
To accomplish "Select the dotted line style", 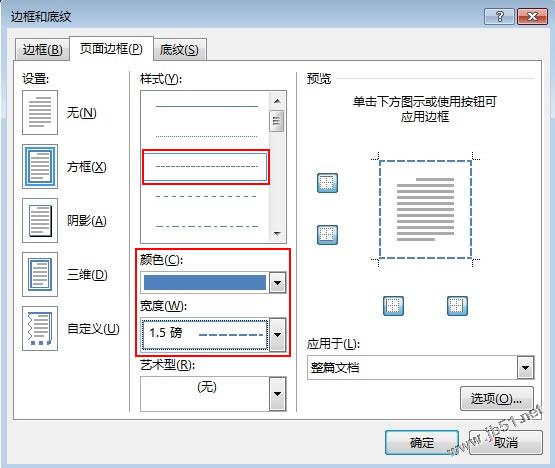I will (207, 136).
